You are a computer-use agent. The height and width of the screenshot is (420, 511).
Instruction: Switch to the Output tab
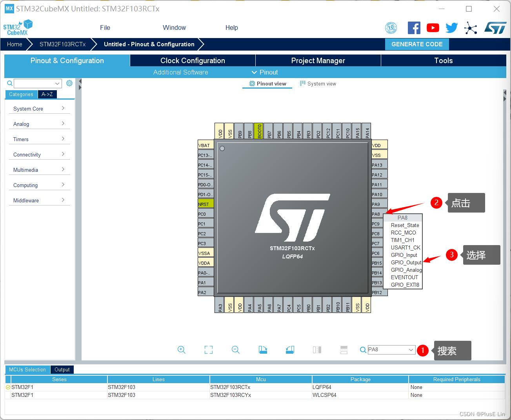click(62, 369)
